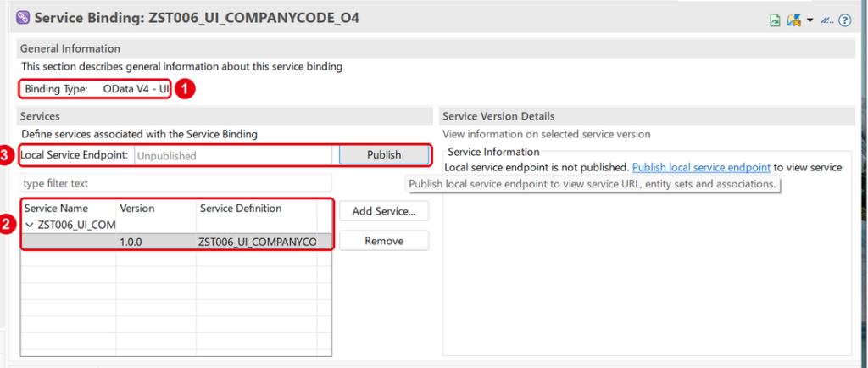Click the folder shapes toolbar icon

tap(794, 20)
